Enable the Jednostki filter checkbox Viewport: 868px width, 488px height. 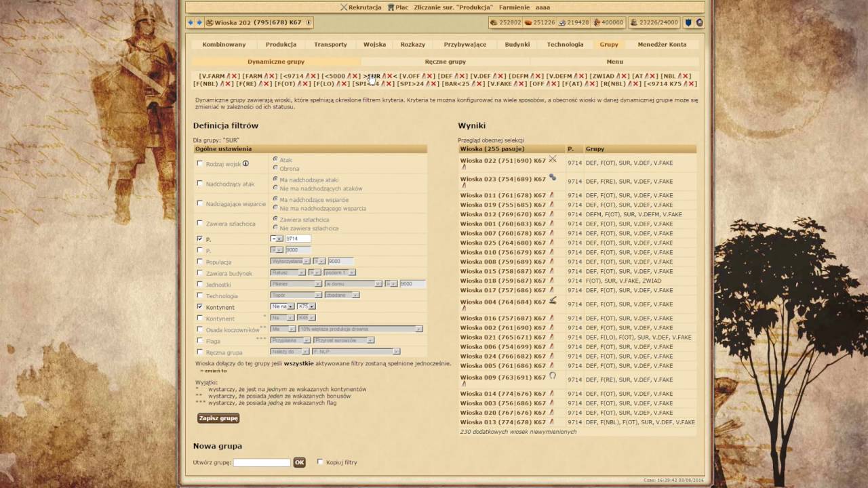(199, 284)
